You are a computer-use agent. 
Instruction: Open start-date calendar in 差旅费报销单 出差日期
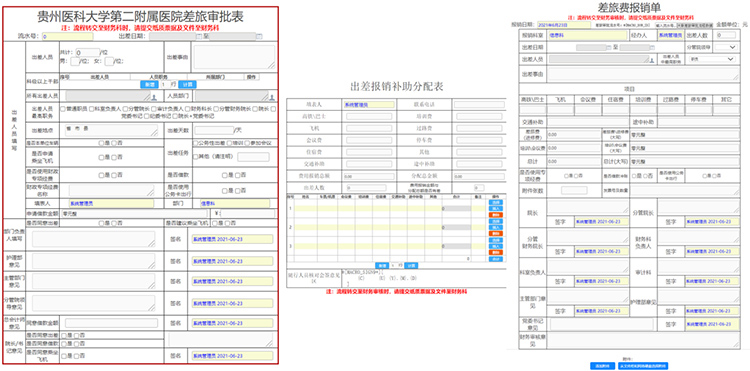coord(609,47)
